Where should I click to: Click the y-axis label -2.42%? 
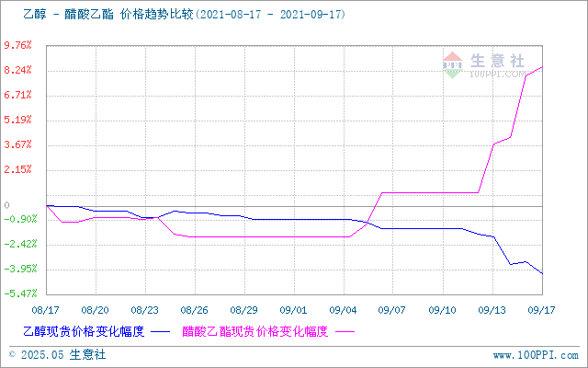coord(20,244)
